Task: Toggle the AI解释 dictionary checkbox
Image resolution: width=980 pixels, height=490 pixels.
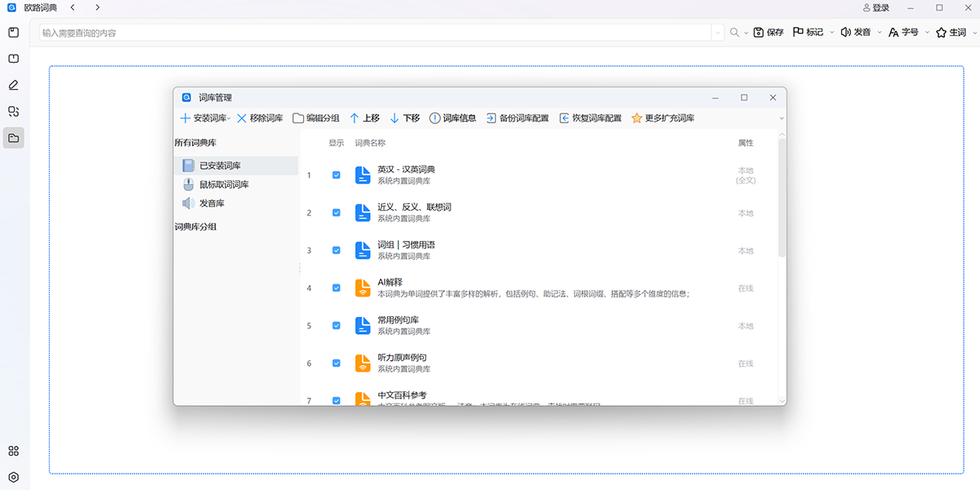Action: [336, 287]
